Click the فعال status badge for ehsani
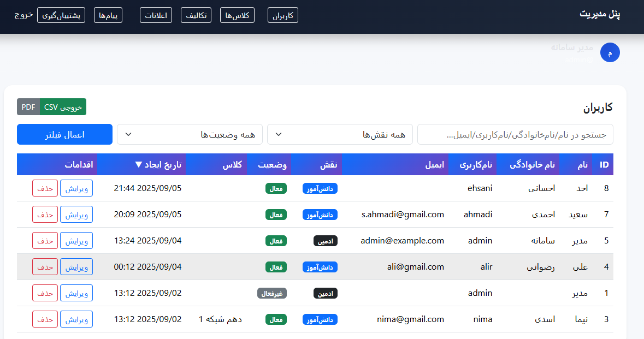644x339 pixels. pos(276,188)
